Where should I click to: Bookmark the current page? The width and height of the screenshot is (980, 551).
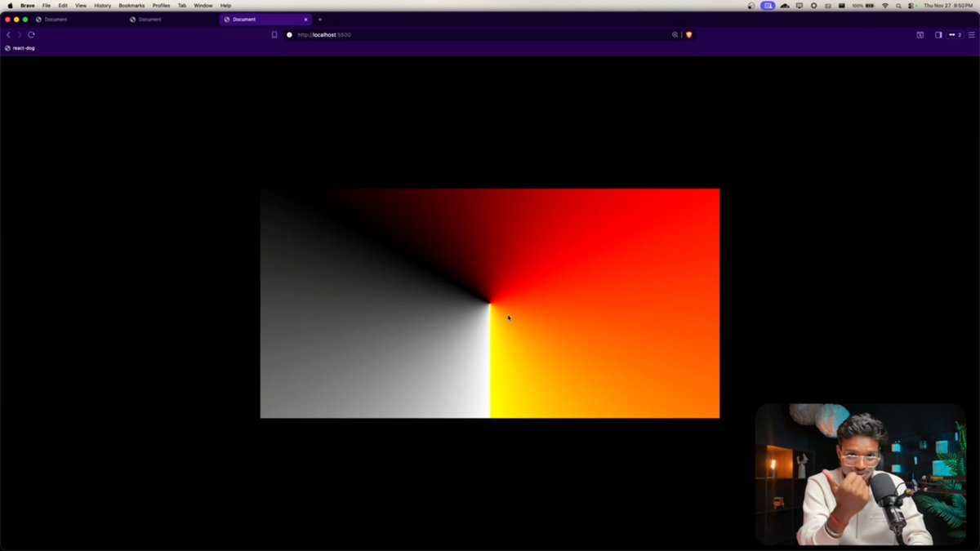[274, 34]
